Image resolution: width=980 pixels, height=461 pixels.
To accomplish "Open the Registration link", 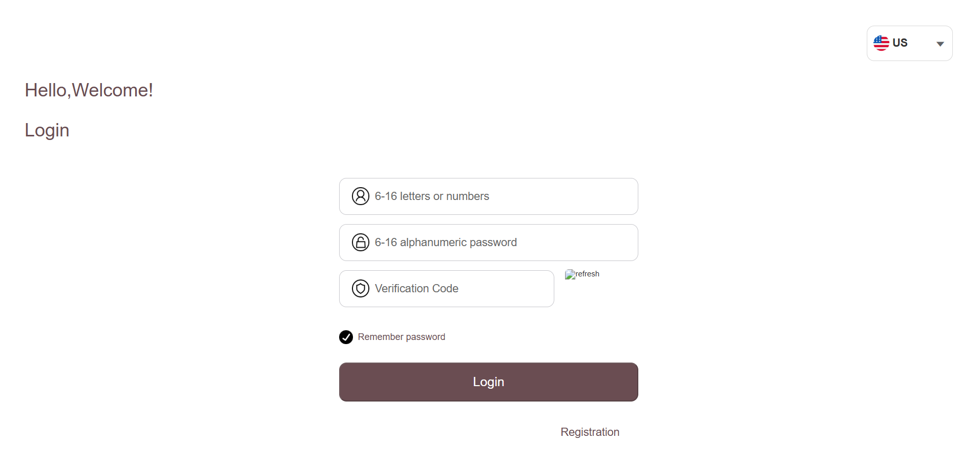I will point(590,432).
